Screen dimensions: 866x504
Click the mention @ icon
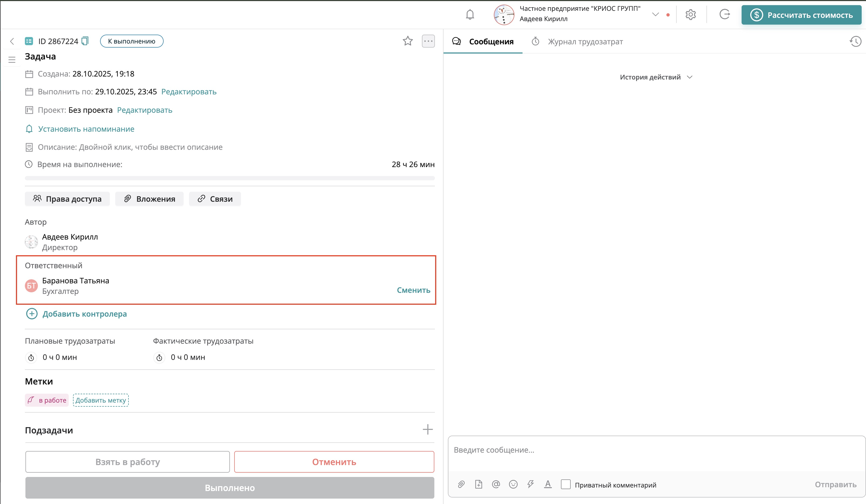click(495, 485)
